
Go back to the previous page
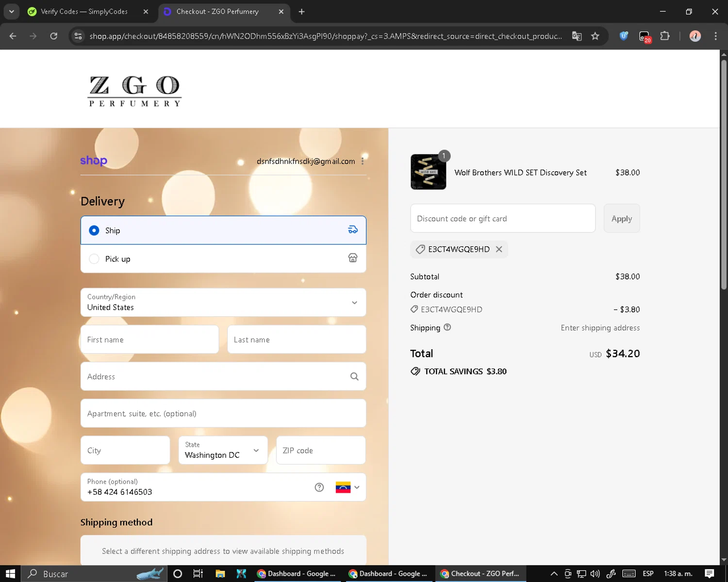(x=13, y=36)
